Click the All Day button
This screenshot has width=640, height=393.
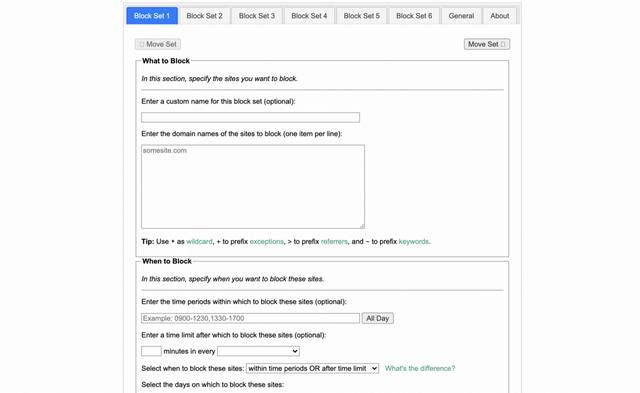click(378, 318)
